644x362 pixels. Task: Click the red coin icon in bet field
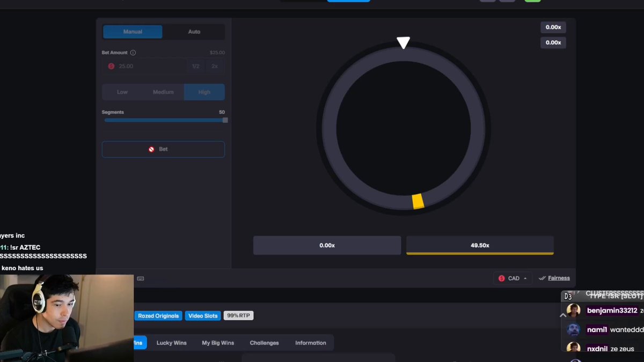pyautogui.click(x=111, y=66)
